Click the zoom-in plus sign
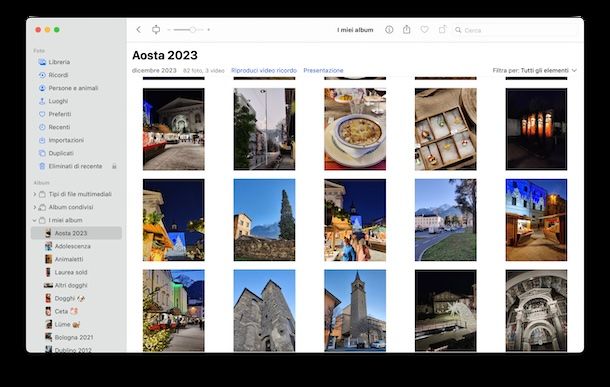 pos(209,30)
